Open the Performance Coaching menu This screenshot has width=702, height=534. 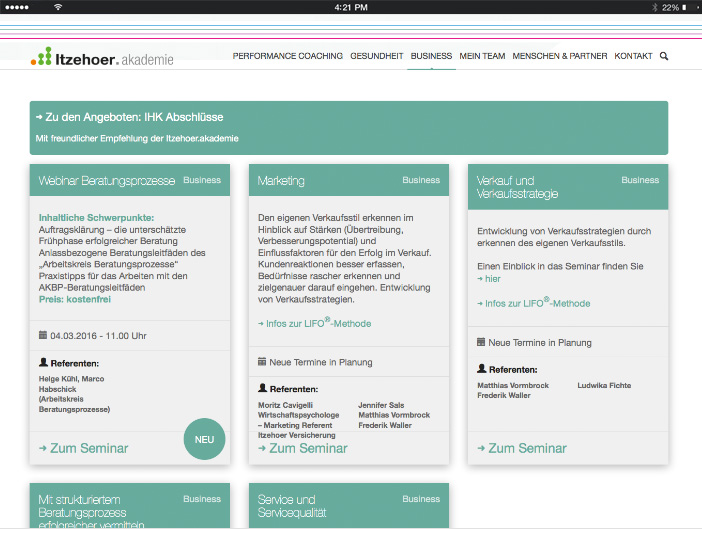pos(287,57)
